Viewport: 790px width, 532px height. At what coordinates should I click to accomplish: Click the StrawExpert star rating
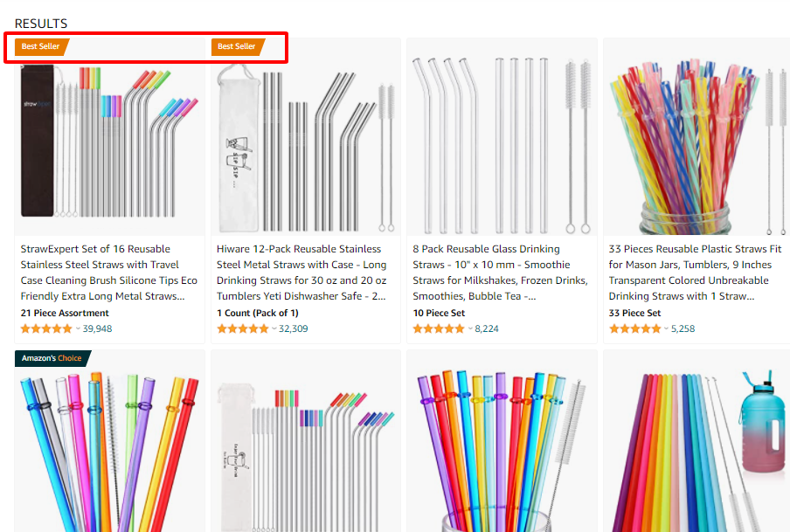(x=46, y=329)
